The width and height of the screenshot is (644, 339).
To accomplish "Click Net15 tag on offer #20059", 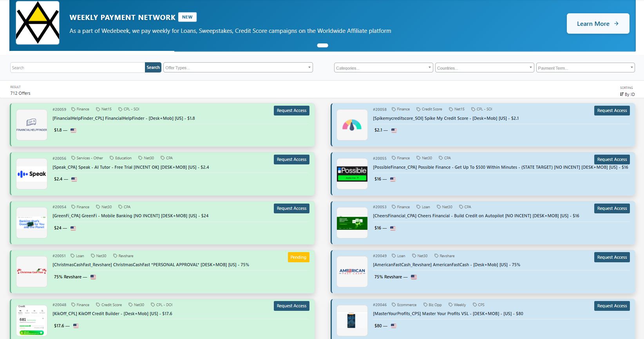I will click(104, 109).
